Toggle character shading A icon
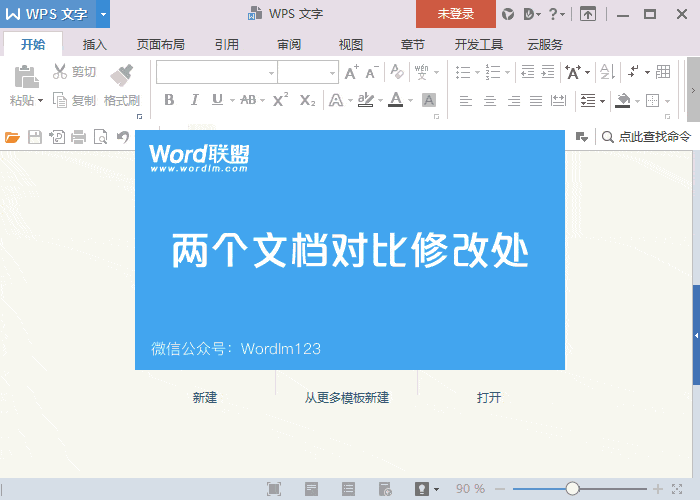700x500 pixels. pos(429,100)
